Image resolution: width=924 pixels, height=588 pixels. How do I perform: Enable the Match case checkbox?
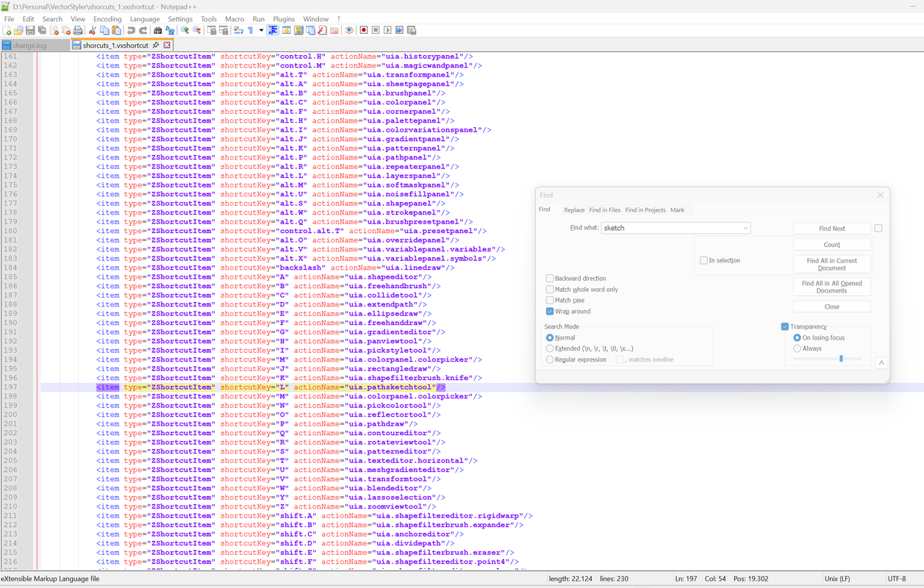[550, 301]
